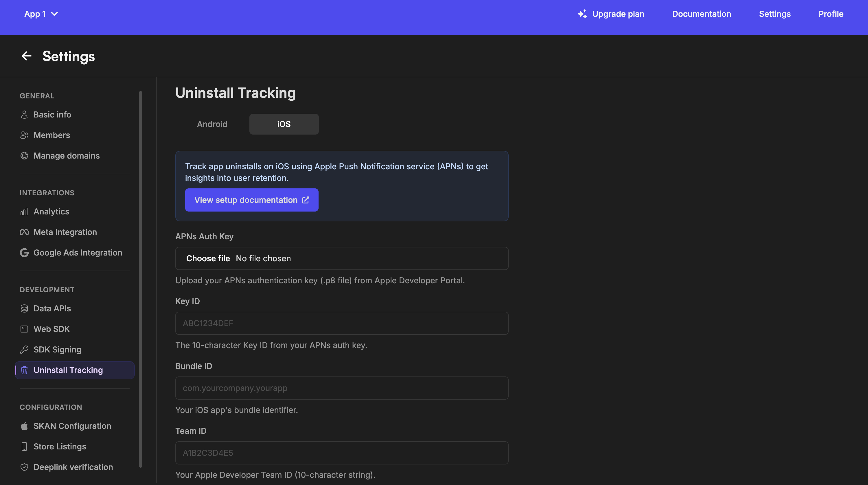Click the Deeplink verification shield icon
The width and height of the screenshot is (868, 485).
(24, 467)
